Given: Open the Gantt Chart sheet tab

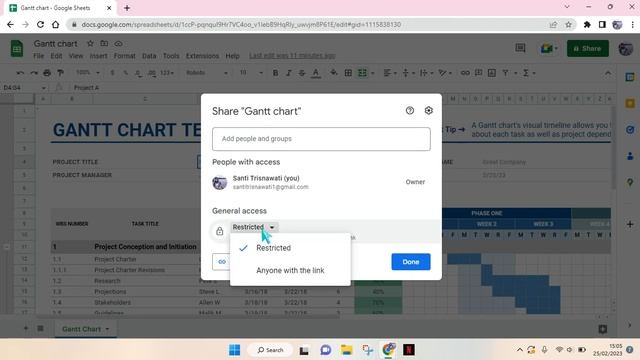Looking at the screenshot, I should pos(86,329).
